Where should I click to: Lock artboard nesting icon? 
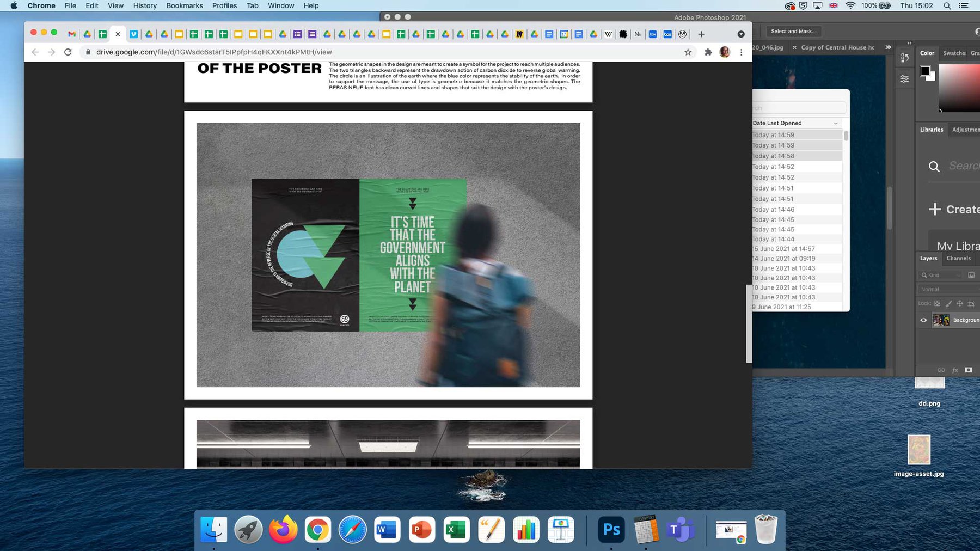tap(971, 303)
